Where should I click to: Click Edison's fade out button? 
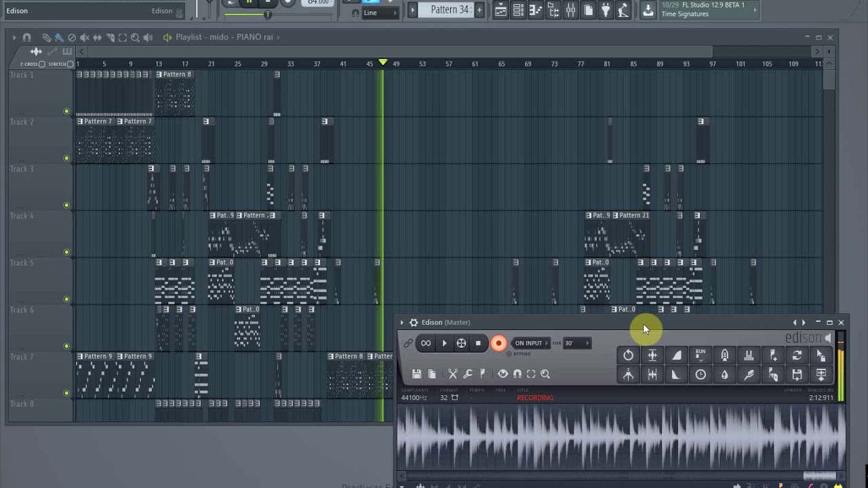pos(677,374)
